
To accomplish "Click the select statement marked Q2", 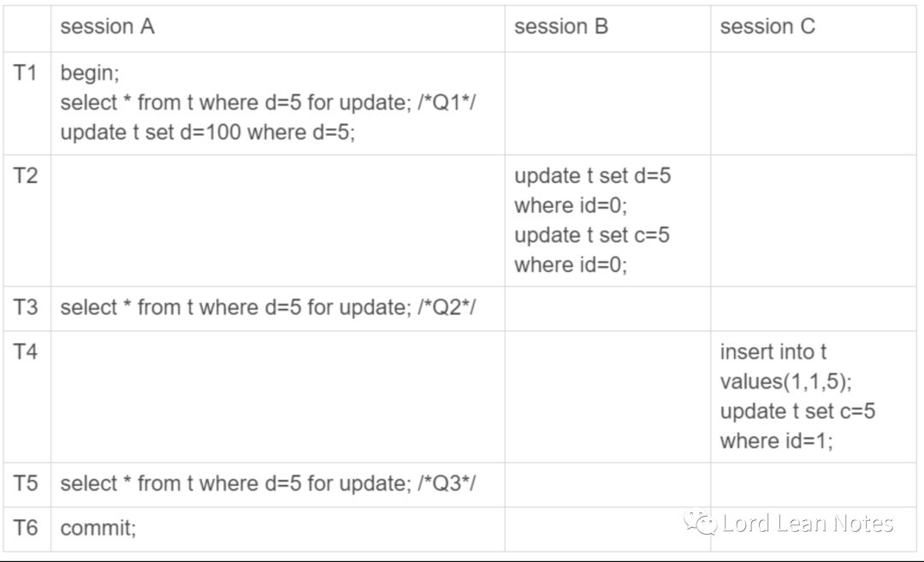I will 267,307.
